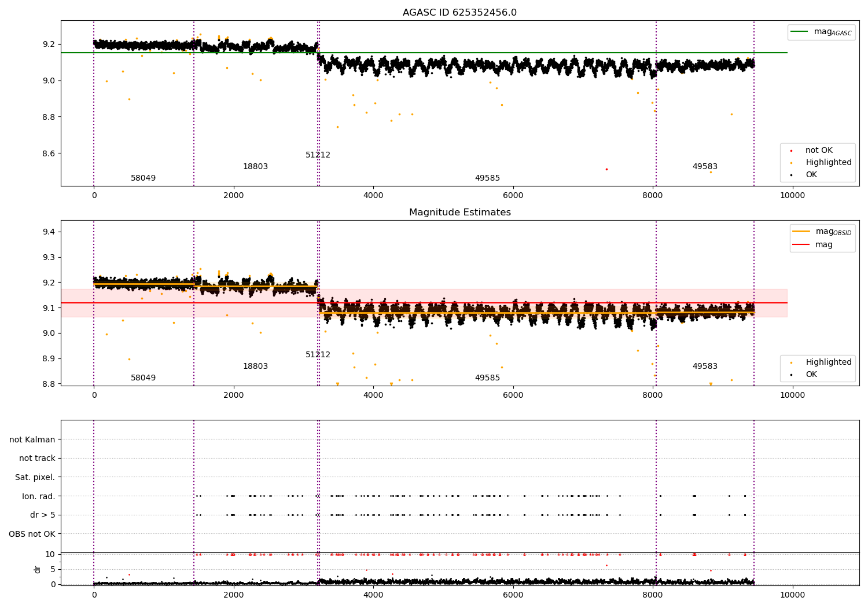
Task: Click y-axis tick 8.8 in the top plot
Action: point(48,117)
